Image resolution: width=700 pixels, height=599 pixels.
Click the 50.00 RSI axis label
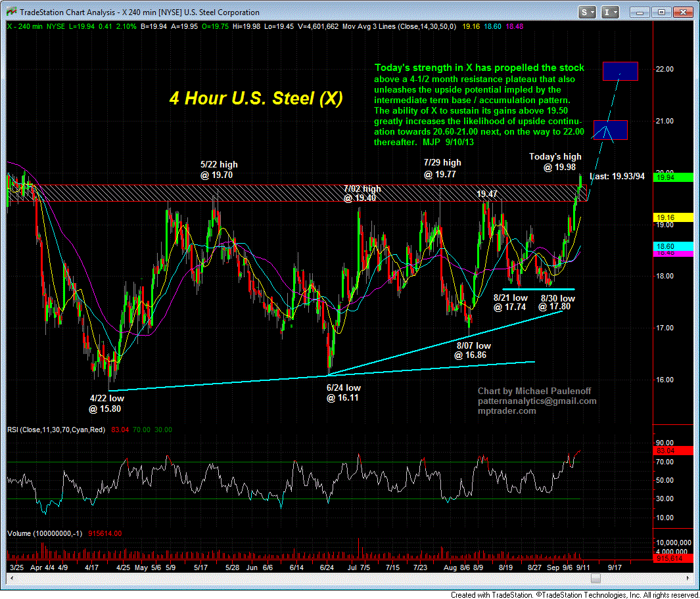point(665,480)
